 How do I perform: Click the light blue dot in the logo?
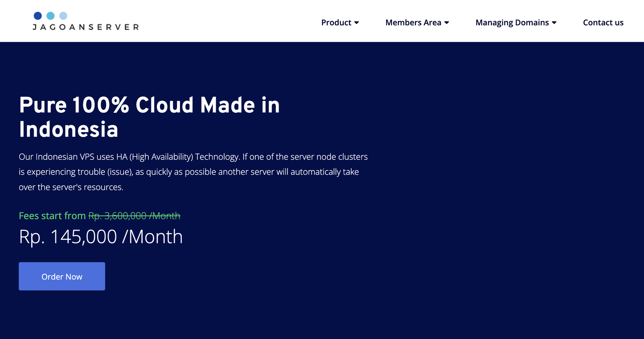pos(63,16)
